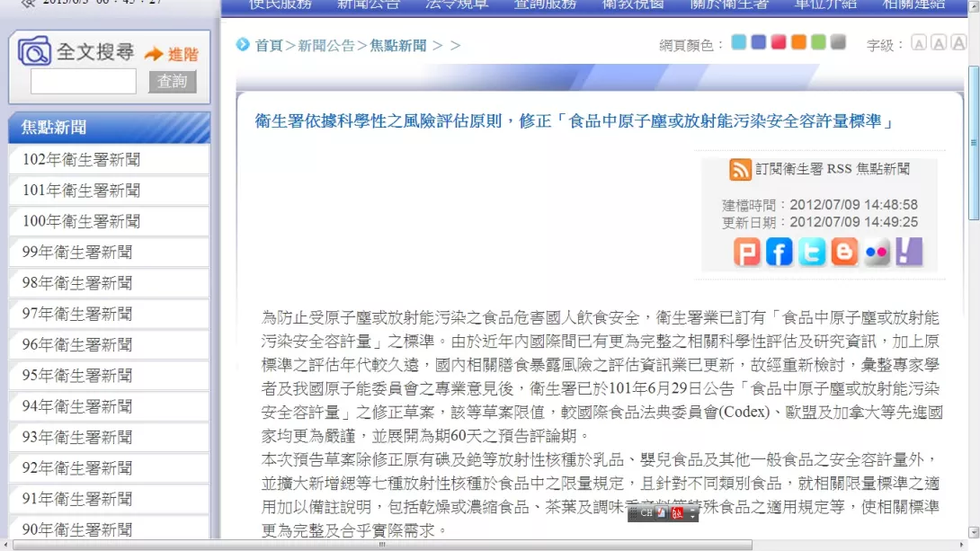This screenshot has width=980, height=551.
Task: Share the article on Facebook
Action: 780,252
